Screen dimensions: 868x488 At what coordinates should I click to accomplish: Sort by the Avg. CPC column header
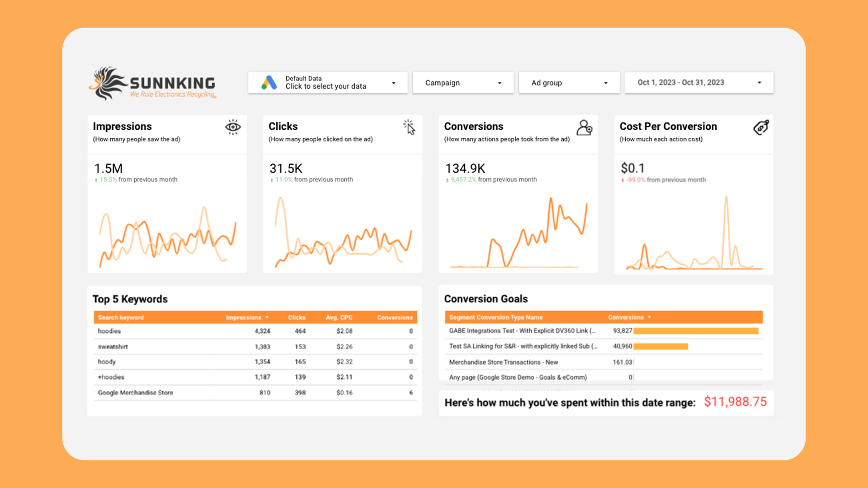pyautogui.click(x=339, y=318)
